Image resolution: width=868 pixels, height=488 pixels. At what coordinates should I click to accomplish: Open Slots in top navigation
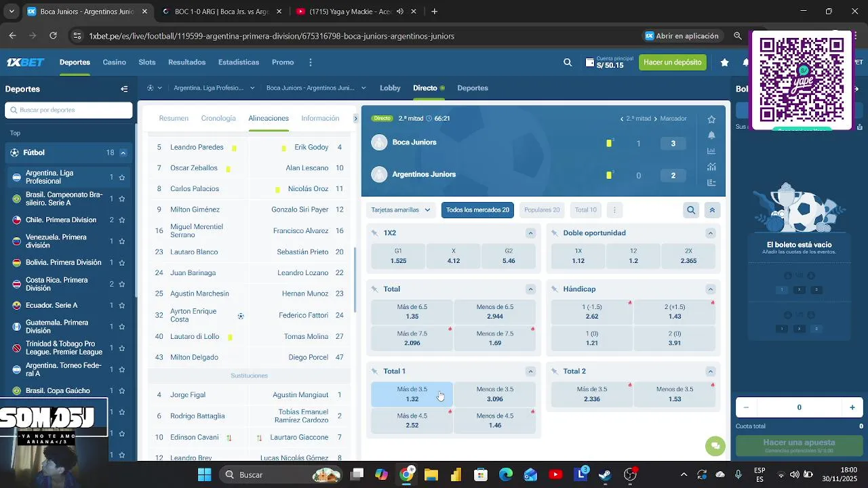(x=147, y=62)
